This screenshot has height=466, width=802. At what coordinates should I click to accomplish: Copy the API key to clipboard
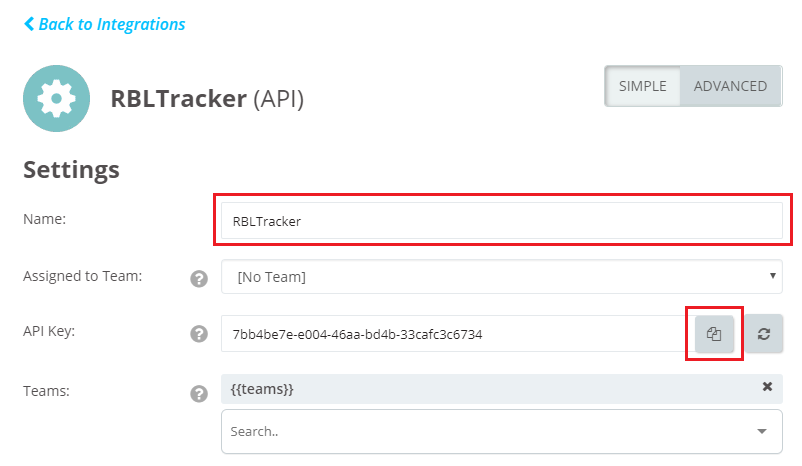click(x=714, y=334)
